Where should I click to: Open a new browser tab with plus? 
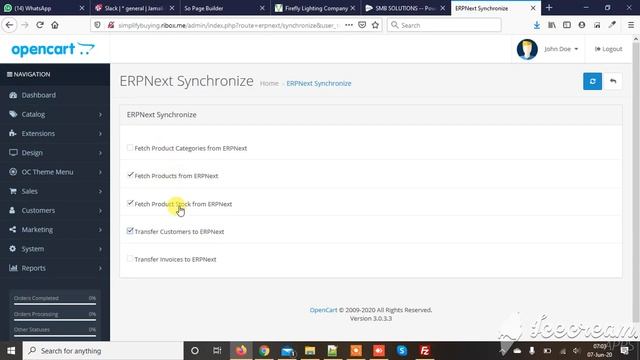click(x=549, y=8)
